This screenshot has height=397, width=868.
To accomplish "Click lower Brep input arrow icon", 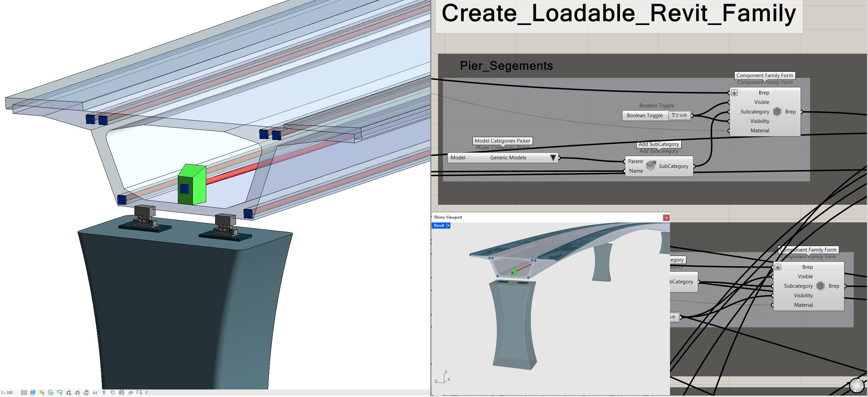I will (x=778, y=267).
